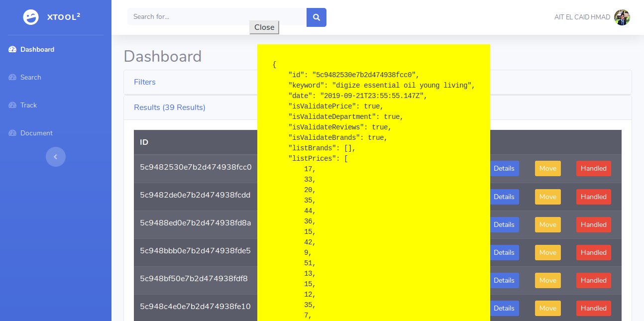Click the XTOOL smiley logo icon
This screenshot has width=644, height=321.
(31, 17)
